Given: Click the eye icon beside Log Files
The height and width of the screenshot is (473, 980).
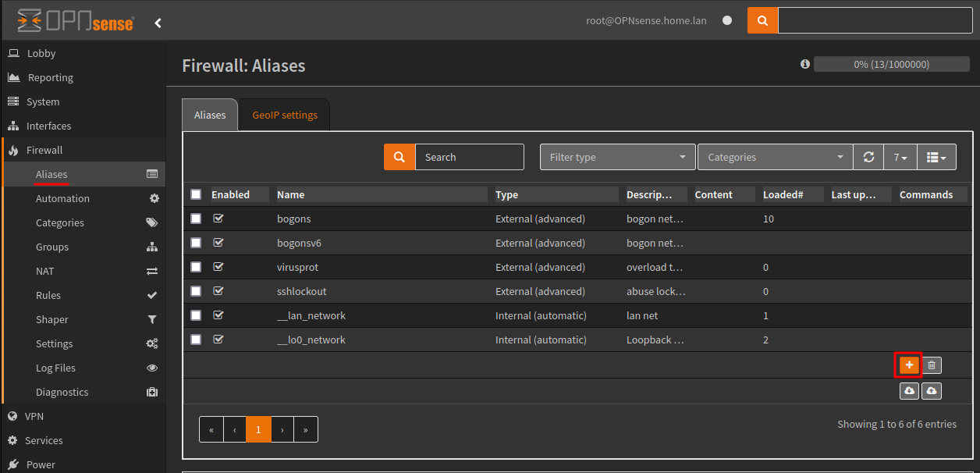Looking at the screenshot, I should click(x=152, y=368).
